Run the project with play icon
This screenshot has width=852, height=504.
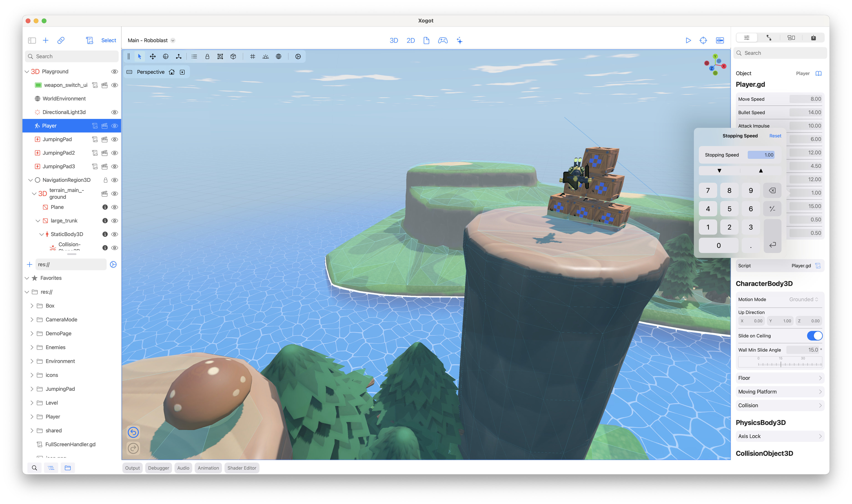[x=688, y=40]
